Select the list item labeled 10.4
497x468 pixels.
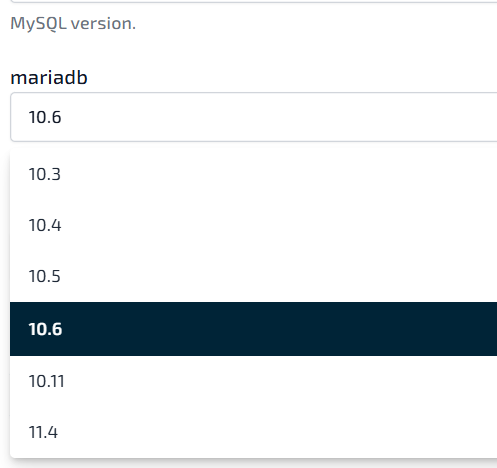[x=254, y=225]
